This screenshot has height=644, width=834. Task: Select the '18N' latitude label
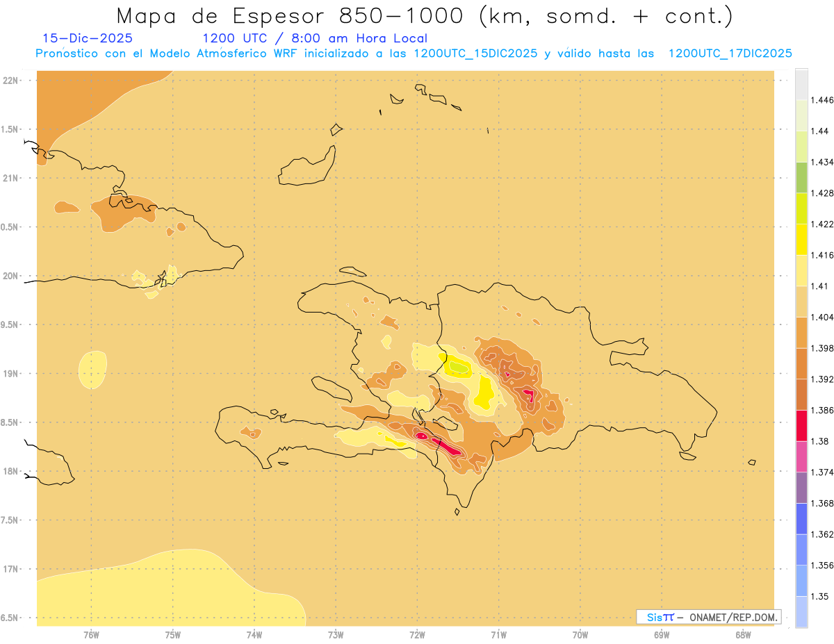pos(11,471)
